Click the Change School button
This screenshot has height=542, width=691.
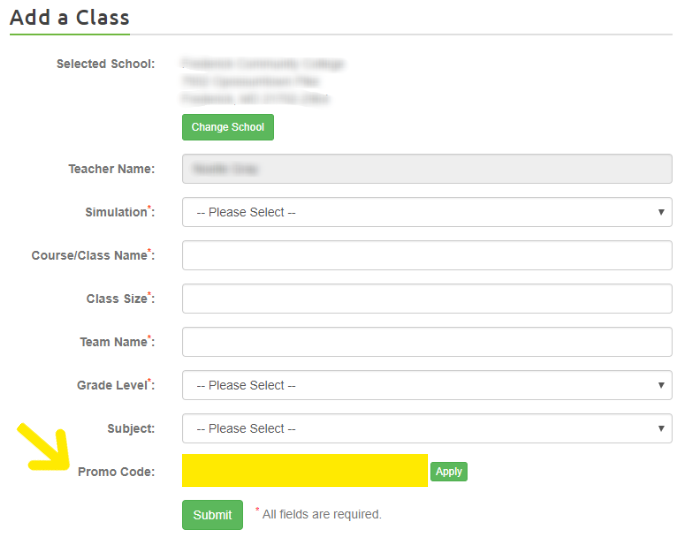pyautogui.click(x=227, y=128)
